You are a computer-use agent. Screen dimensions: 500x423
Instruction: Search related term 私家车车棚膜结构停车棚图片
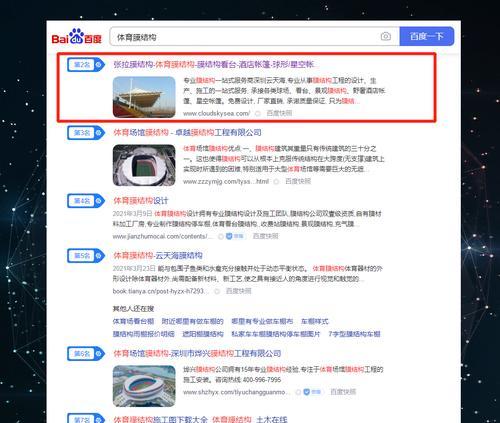[x=276, y=334]
